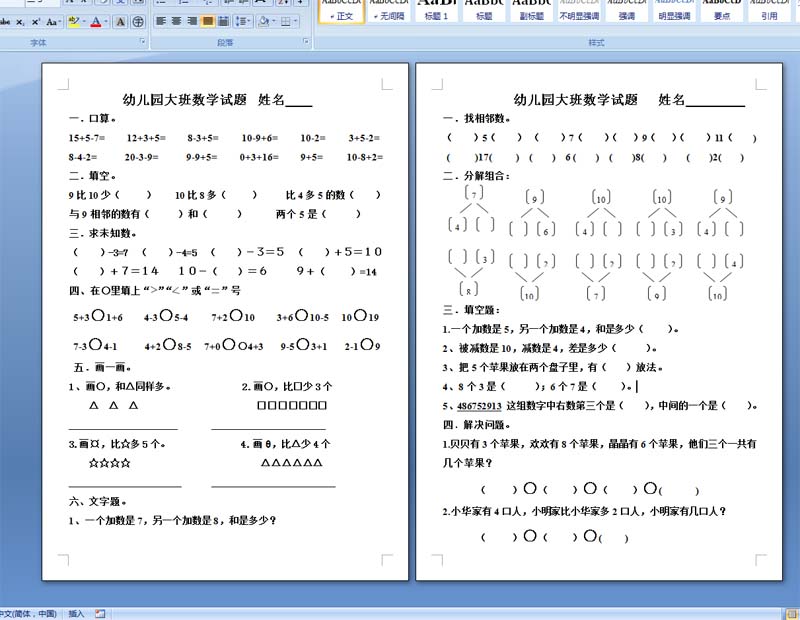800x620 pixels.
Task: Apply the 标题 style
Action: point(484,11)
